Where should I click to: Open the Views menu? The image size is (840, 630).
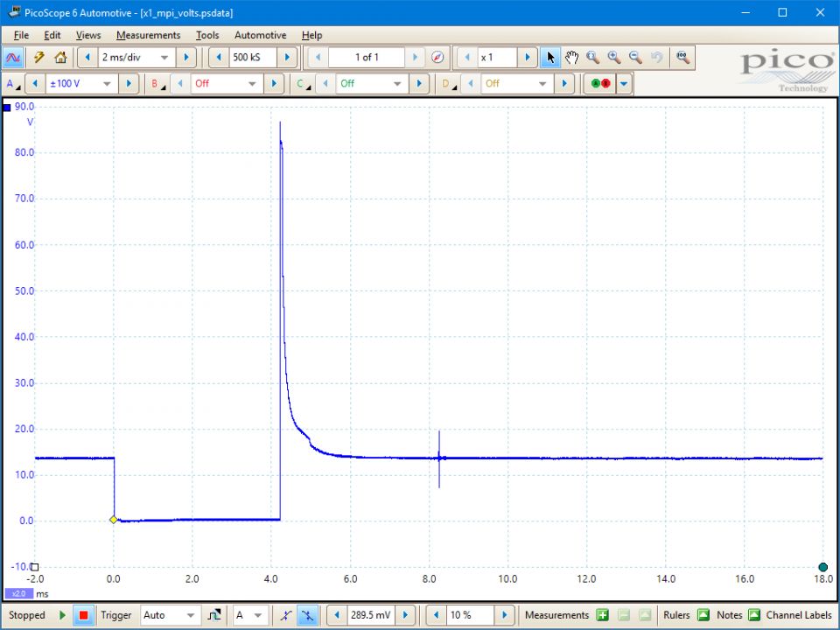(x=88, y=35)
